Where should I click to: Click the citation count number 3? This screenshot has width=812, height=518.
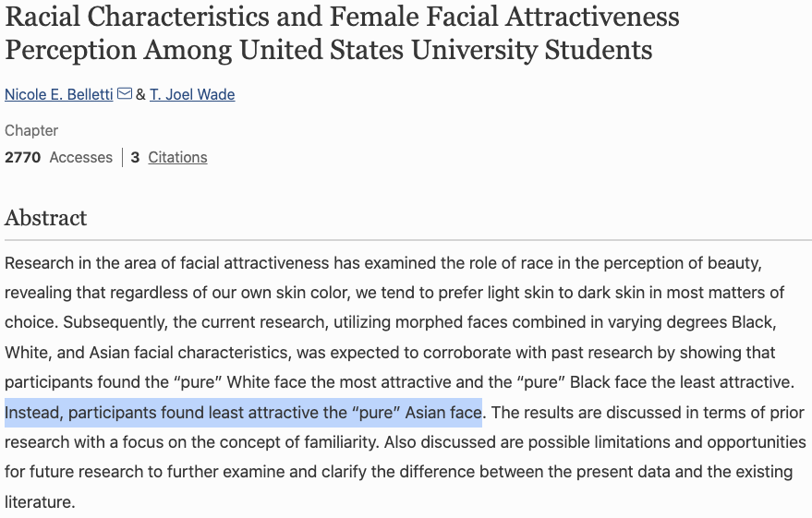(135, 157)
